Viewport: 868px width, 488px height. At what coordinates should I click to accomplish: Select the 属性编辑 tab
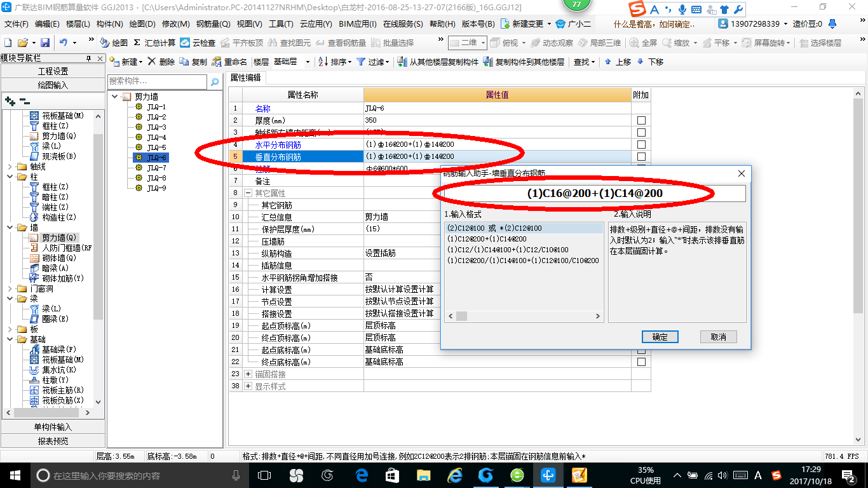[x=245, y=78]
